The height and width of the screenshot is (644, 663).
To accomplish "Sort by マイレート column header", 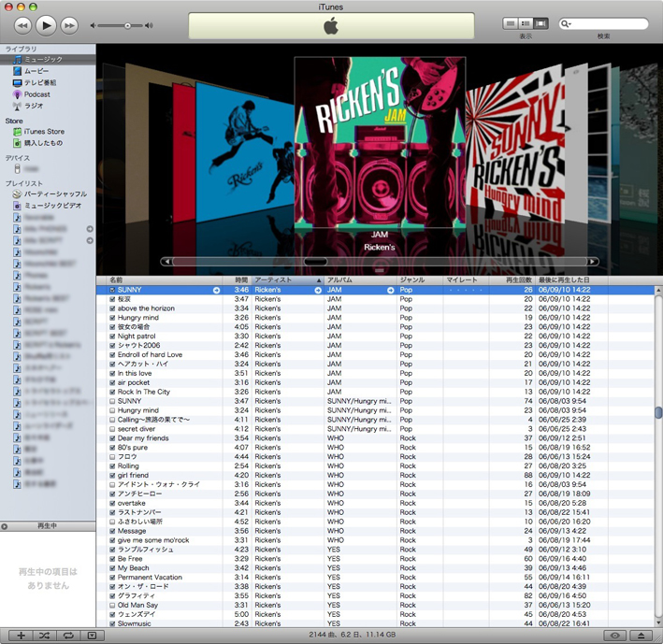I will click(x=466, y=279).
